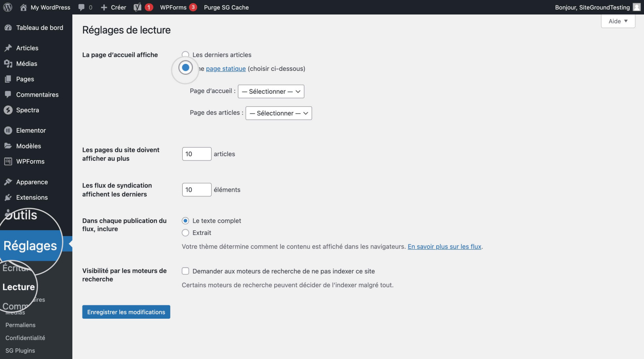Click the Yoast notification badge showing 1
This screenshot has width=644, height=359.
pyautogui.click(x=149, y=7)
